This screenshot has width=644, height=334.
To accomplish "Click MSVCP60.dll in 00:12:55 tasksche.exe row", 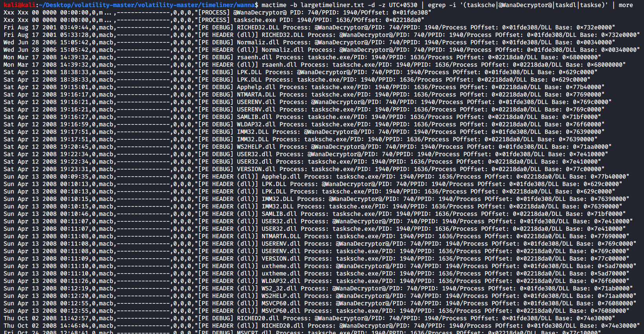I will point(281,310).
